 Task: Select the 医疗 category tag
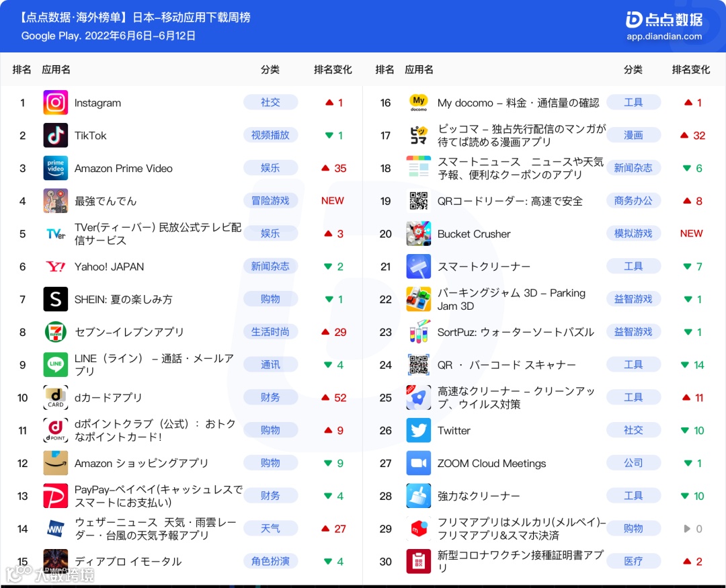633,561
